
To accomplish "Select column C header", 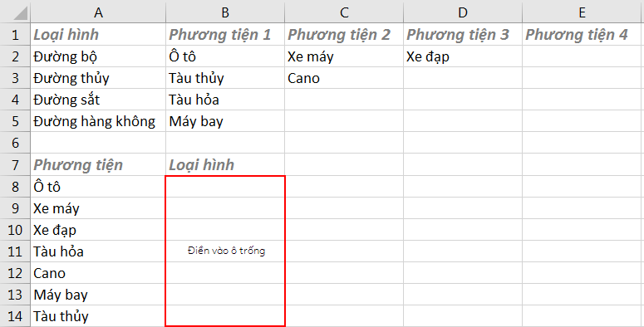I will pyautogui.click(x=344, y=12).
